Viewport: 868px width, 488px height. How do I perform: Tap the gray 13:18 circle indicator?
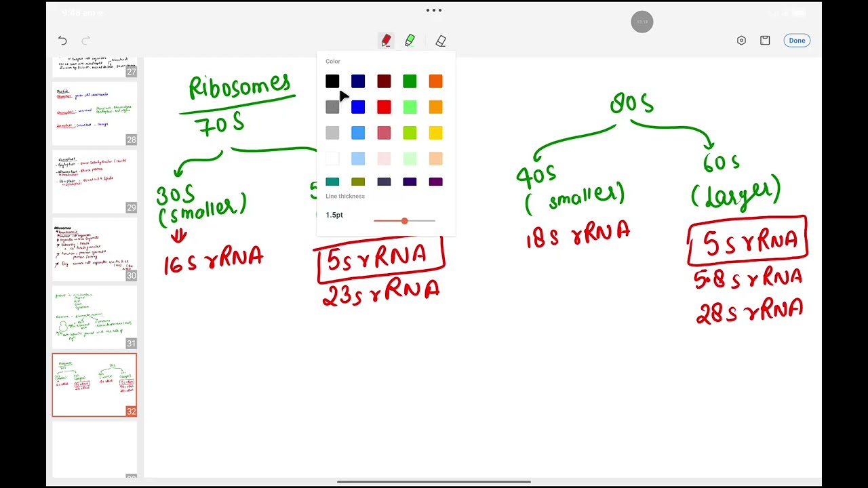pyautogui.click(x=642, y=22)
